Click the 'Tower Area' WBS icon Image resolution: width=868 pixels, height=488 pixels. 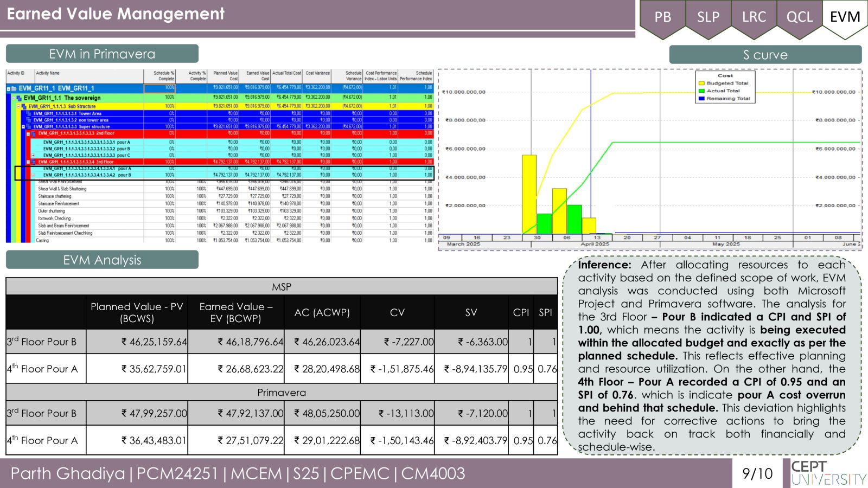pos(29,113)
